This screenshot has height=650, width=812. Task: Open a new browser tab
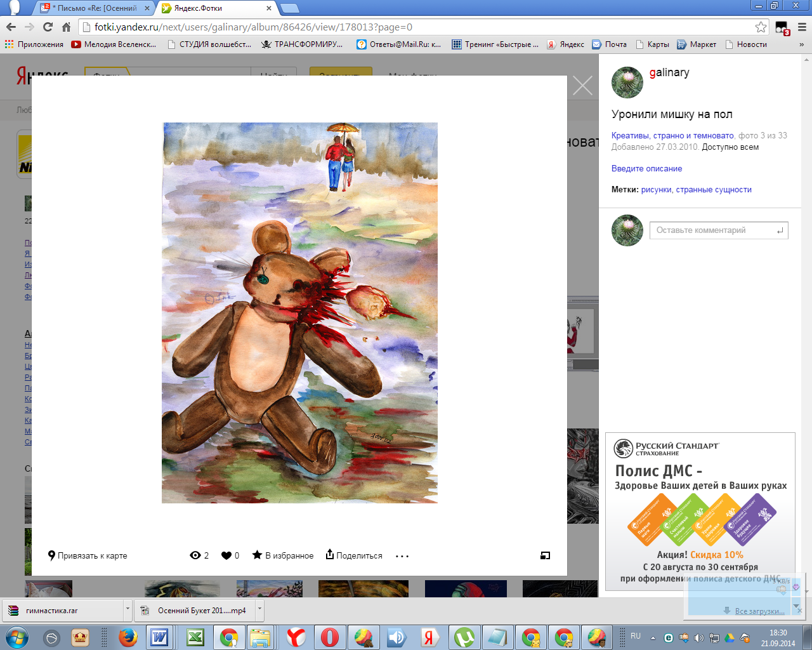point(289,8)
